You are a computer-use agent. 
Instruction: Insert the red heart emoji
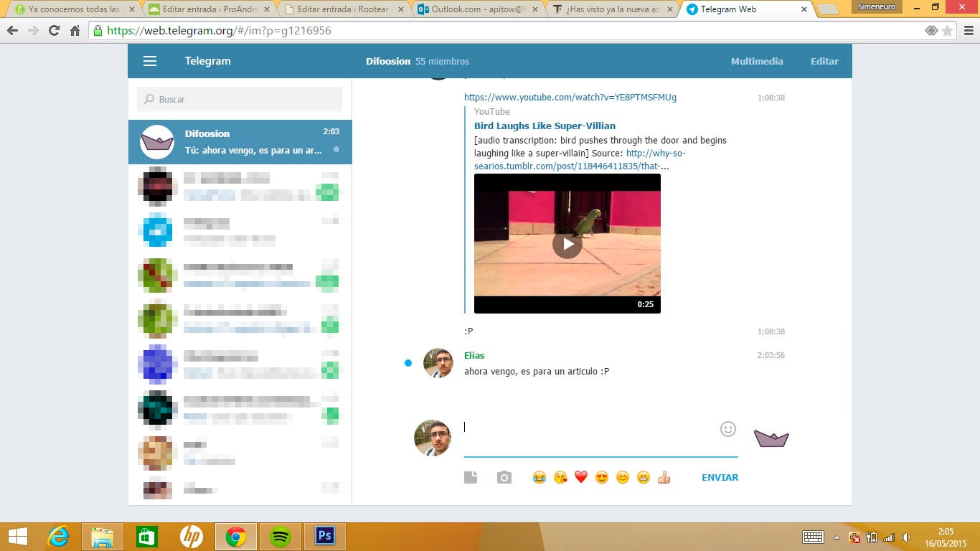coord(581,477)
